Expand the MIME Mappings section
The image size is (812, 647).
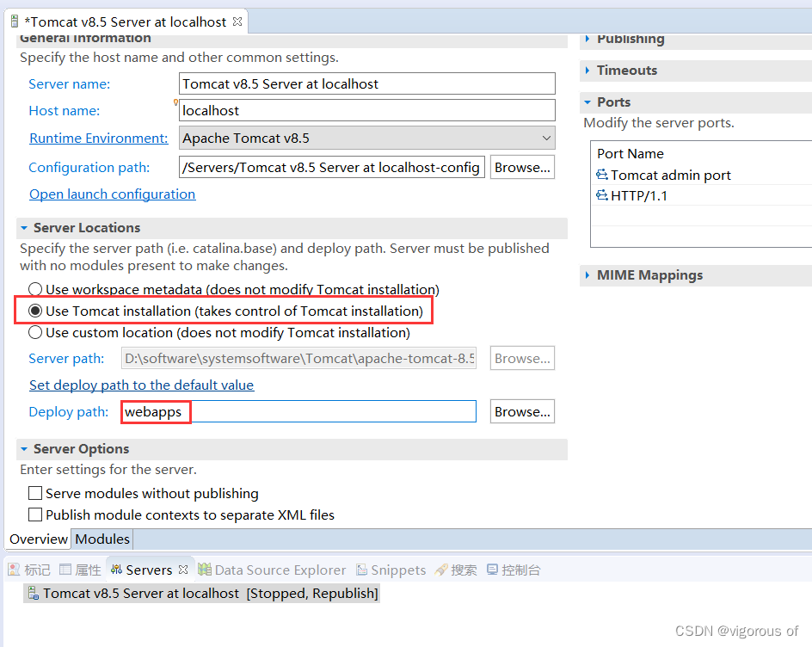tap(587, 275)
